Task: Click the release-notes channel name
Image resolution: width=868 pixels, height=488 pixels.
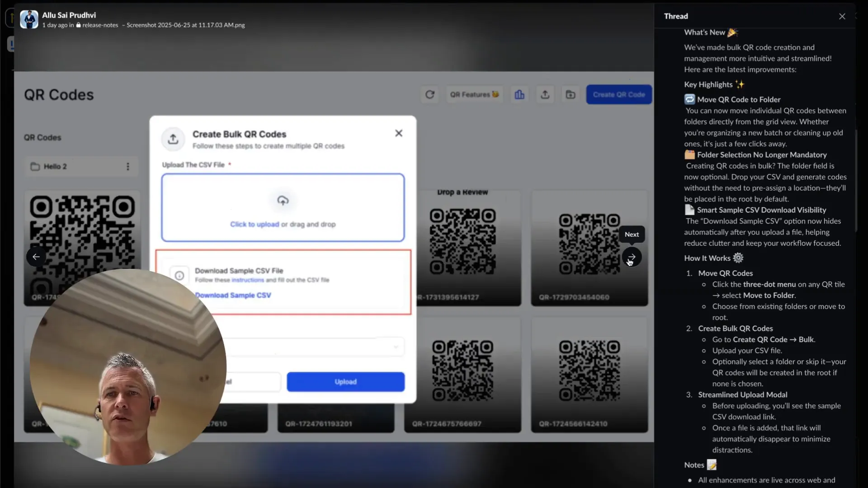Action: pos(100,25)
